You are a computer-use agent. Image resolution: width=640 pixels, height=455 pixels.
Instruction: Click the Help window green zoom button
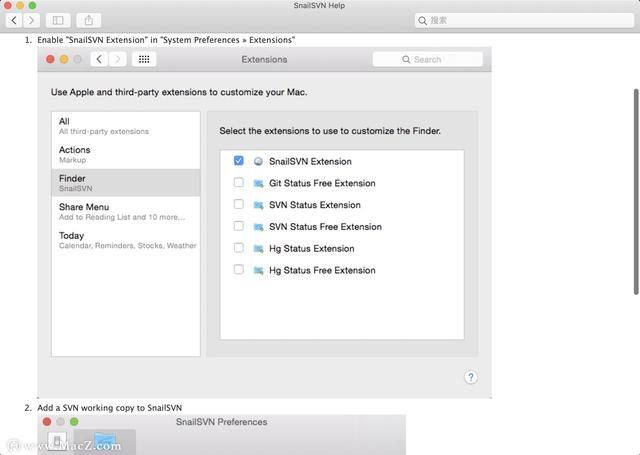[32, 5]
